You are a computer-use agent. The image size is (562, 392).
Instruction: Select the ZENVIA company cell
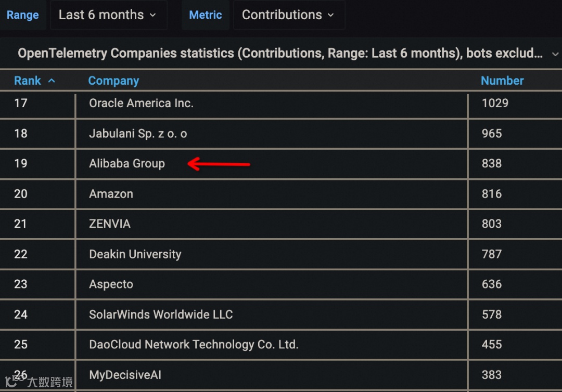tap(272, 224)
